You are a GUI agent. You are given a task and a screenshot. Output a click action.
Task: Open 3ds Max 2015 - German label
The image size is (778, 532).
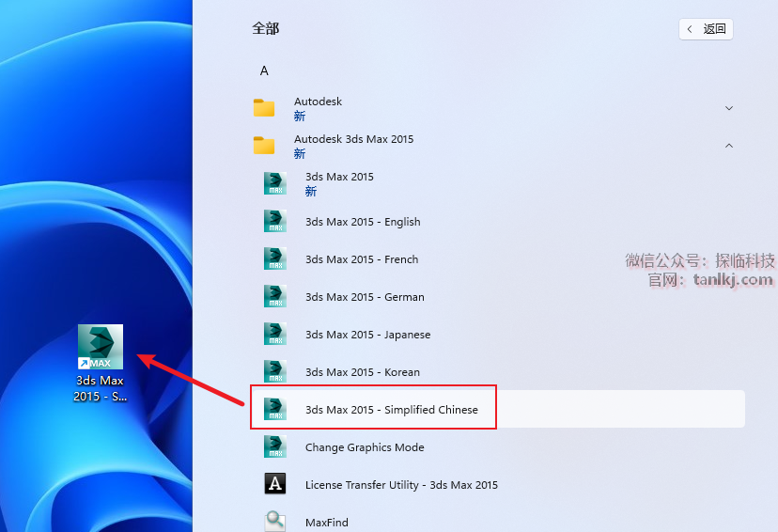pos(365,297)
